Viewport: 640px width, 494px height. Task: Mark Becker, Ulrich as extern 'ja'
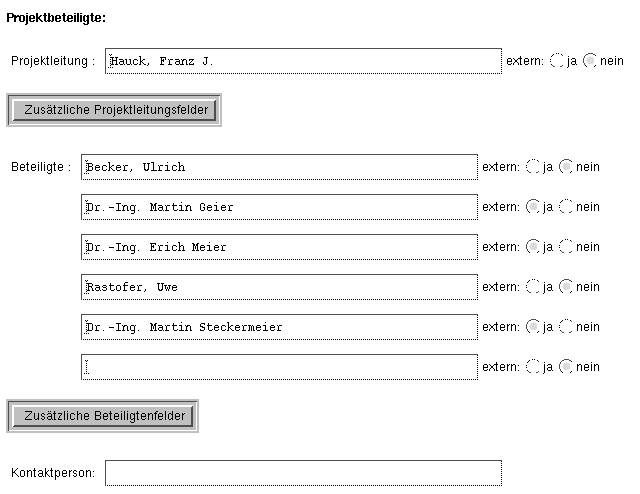(x=533, y=167)
